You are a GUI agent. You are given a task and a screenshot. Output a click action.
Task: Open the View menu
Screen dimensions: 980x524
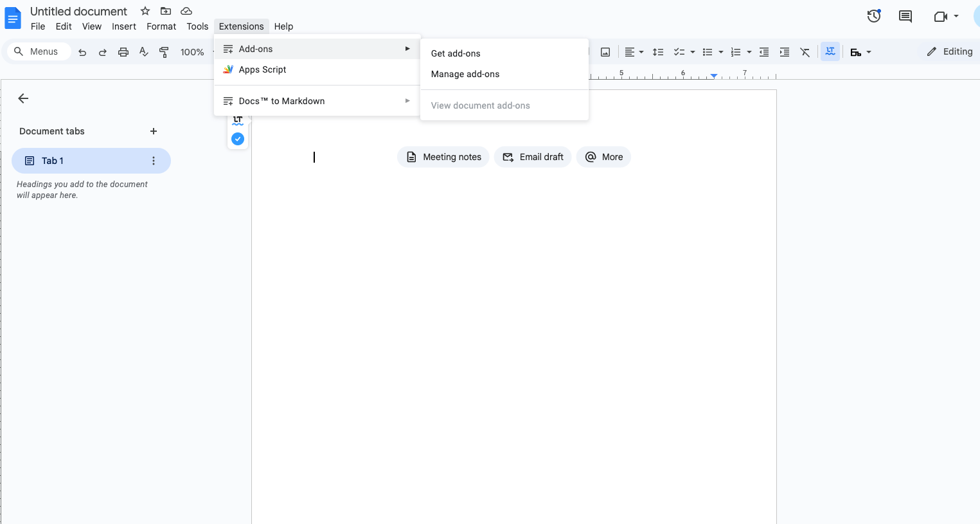coord(92,26)
